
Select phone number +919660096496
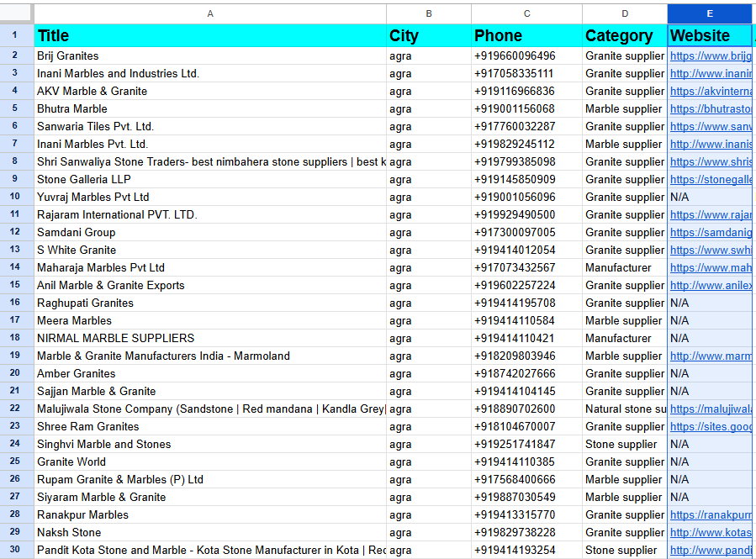(526, 55)
